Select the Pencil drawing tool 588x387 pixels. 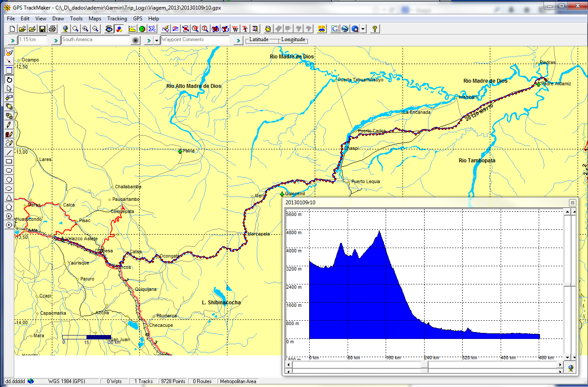(9, 125)
